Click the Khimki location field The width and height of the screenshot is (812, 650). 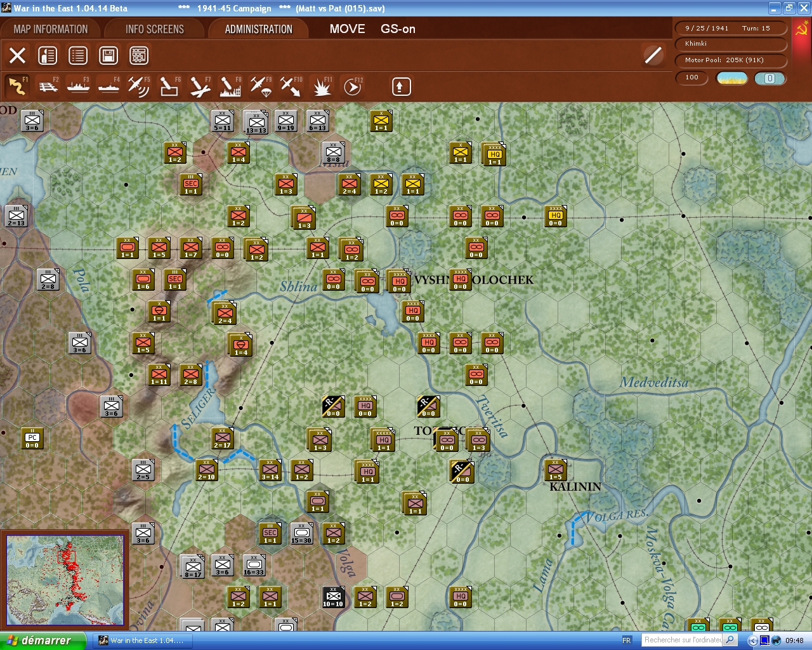tap(731, 44)
